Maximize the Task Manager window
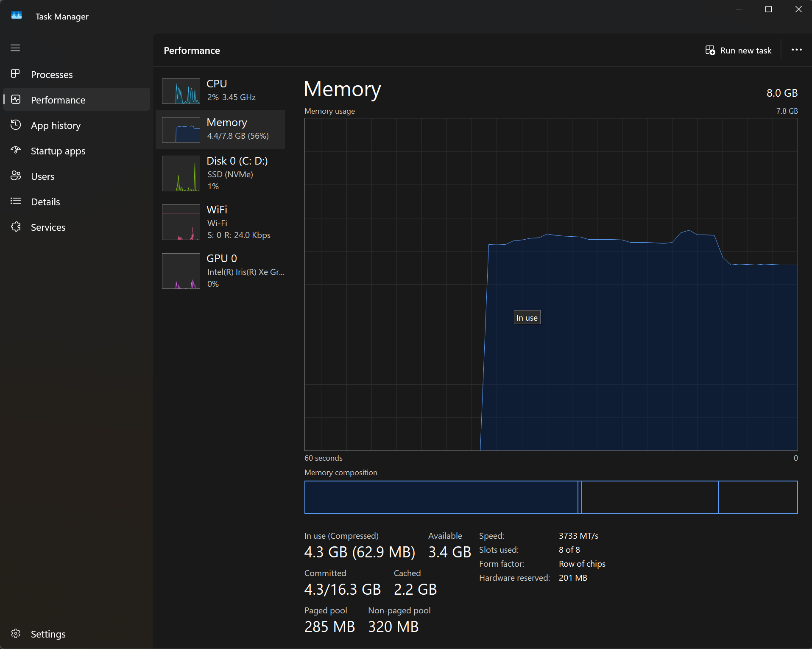 [x=768, y=9]
